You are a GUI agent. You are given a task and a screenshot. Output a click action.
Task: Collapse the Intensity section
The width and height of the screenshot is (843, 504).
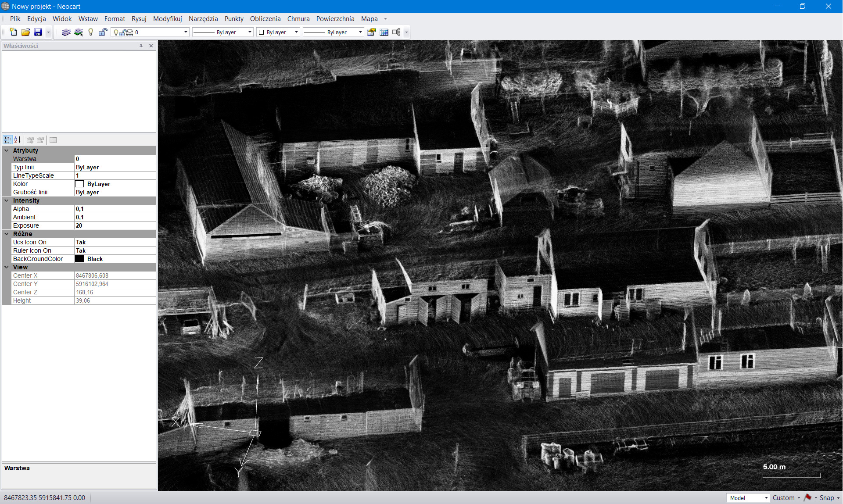tap(7, 200)
